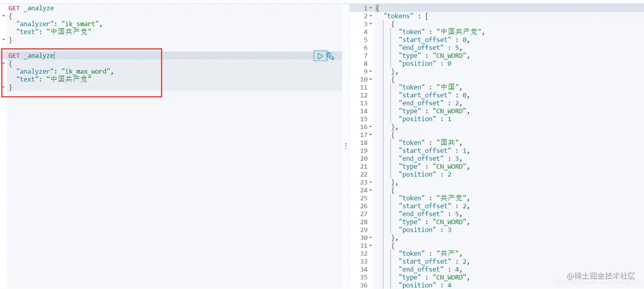
Task: Collapse the ik_smart request body at its opening brace
Action: click(x=4, y=16)
